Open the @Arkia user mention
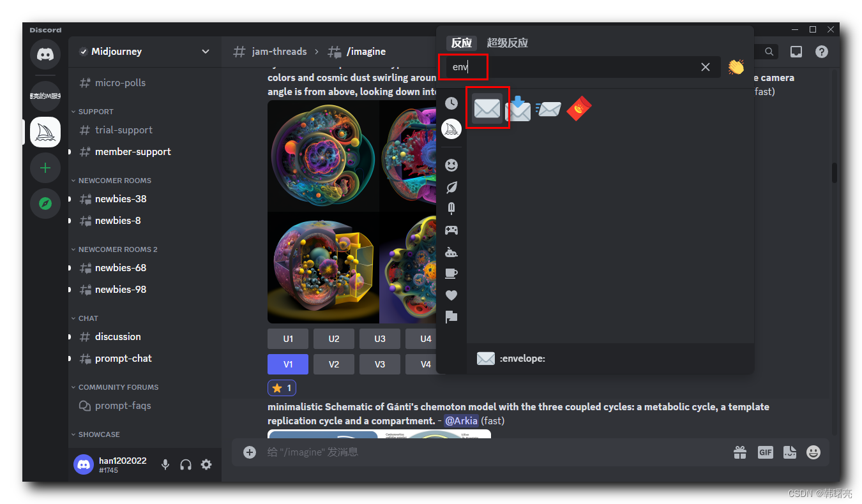Image resolution: width=862 pixels, height=504 pixels. (461, 421)
